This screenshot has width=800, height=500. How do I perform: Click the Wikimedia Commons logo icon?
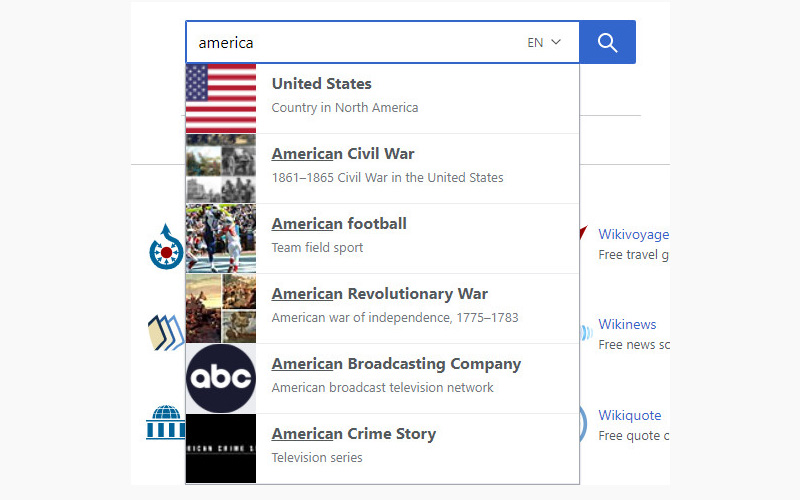pyautogui.click(x=166, y=246)
